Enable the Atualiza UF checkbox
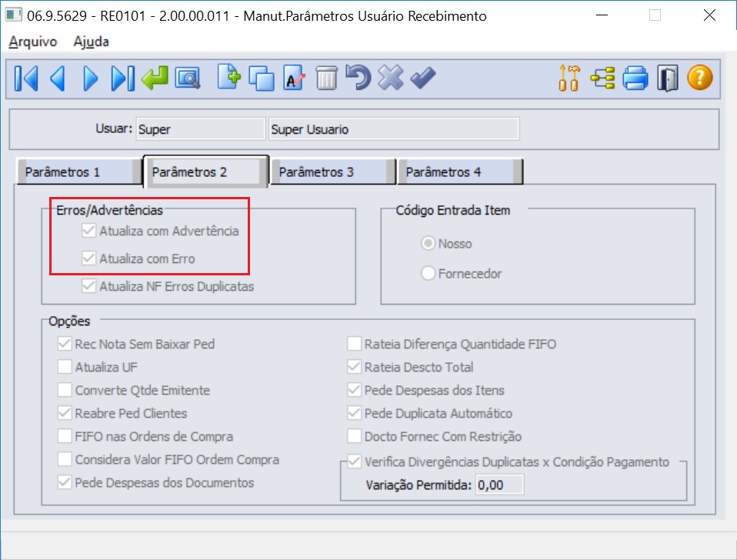The width and height of the screenshot is (737, 560). 65,367
